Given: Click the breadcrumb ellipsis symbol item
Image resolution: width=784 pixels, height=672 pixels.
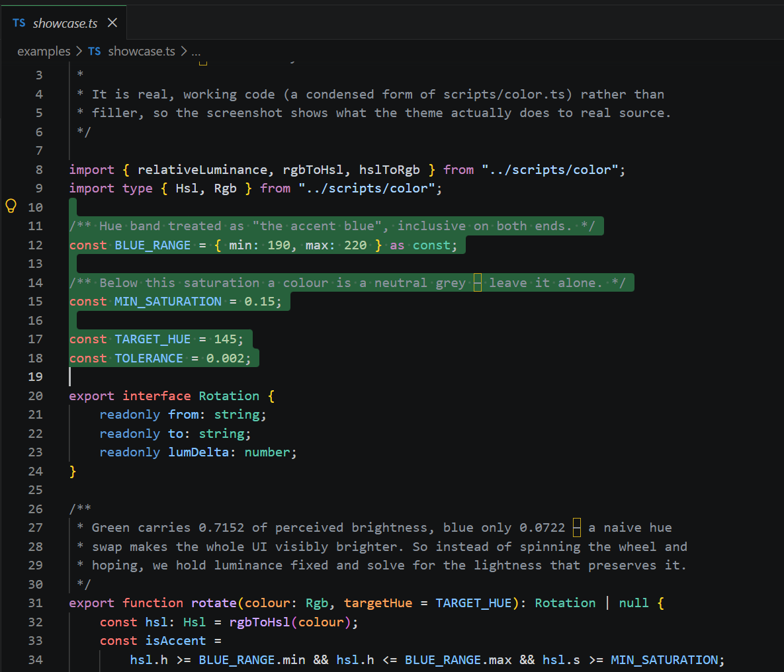Looking at the screenshot, I should click(x=196, y=52).
